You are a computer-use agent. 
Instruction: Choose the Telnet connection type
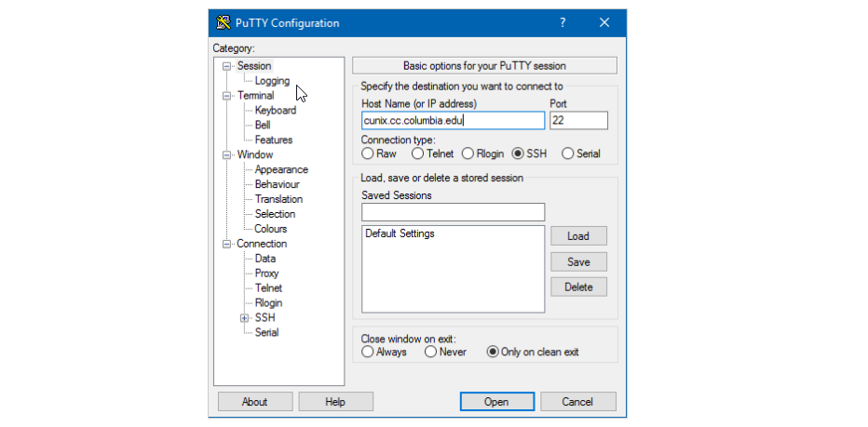pyautogui.click(x=418, y=153)
